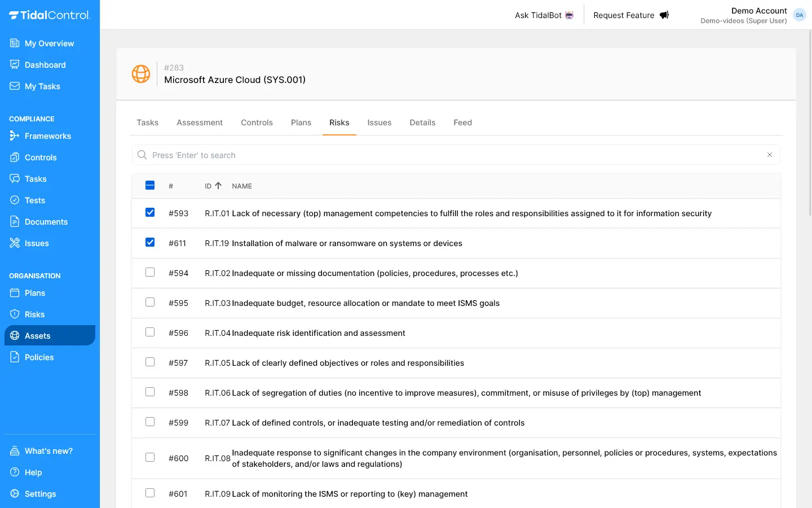Click the risks search input field
The image size is (812, 508).
click(451, 155)
